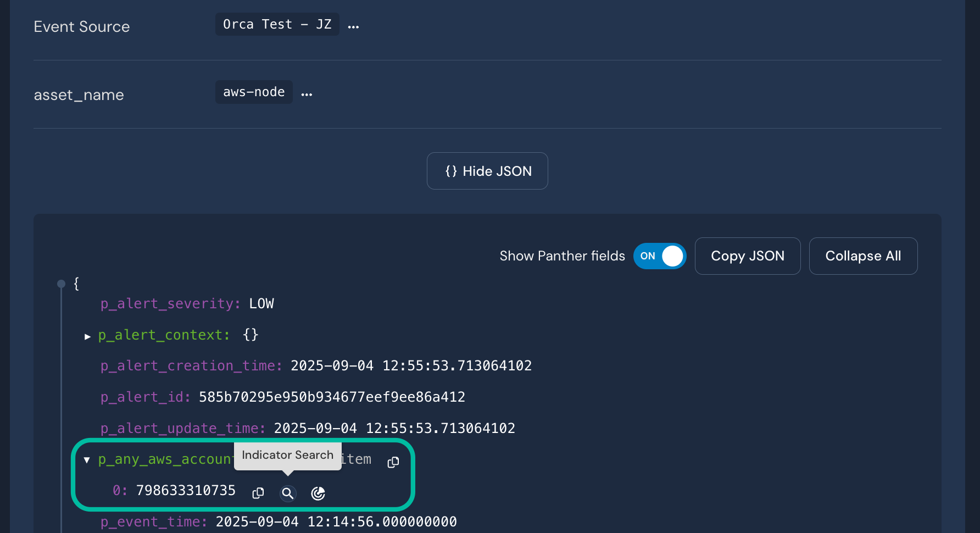Open the ellipsis menu next to Orca Test
The height and width of the screenshot is (533, 980).
(353, 26)
